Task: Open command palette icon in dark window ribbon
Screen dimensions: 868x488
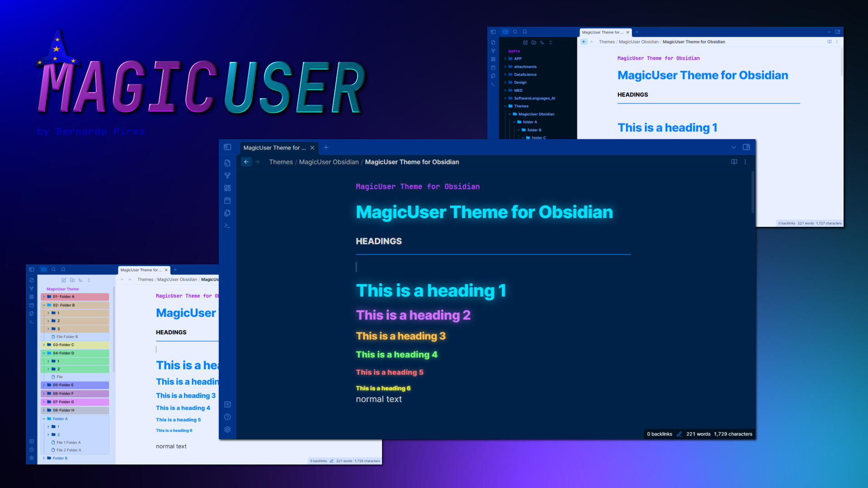Action: pos(227,225)
